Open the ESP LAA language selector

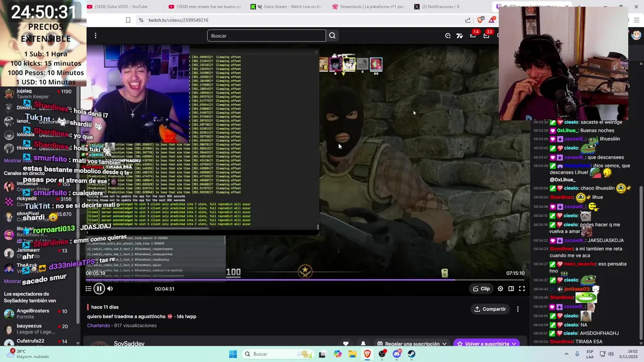(590, 354)
